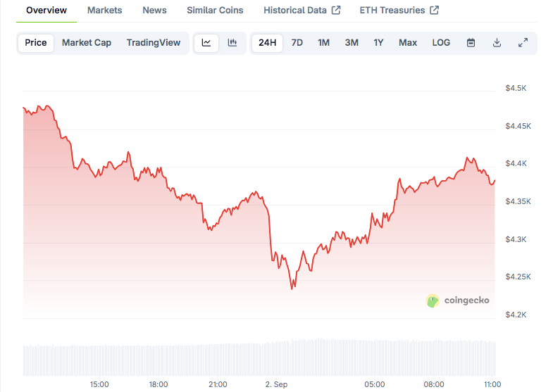Switch chart to TradingView mode
This screenshot has height=392, width=553.
point(154,42)
